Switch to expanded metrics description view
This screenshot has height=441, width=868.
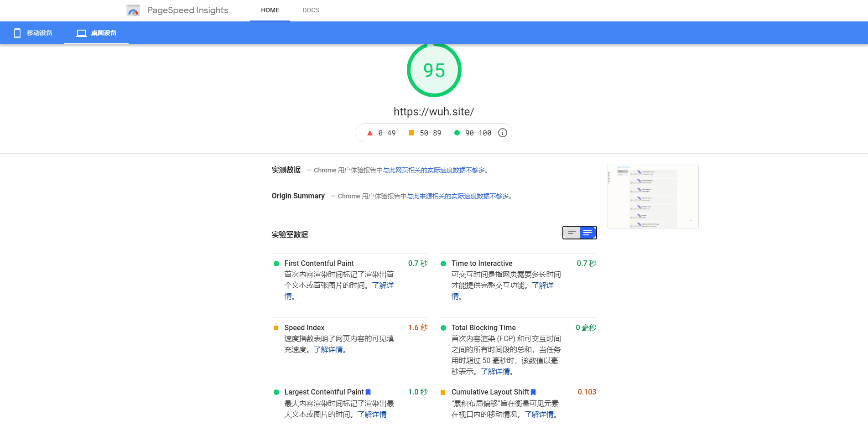coord(587,233)
